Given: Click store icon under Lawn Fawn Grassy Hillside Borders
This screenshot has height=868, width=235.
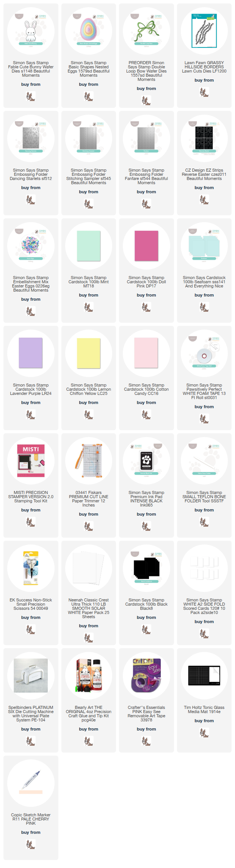Looking at the screenshot, I should click(204, 92).
